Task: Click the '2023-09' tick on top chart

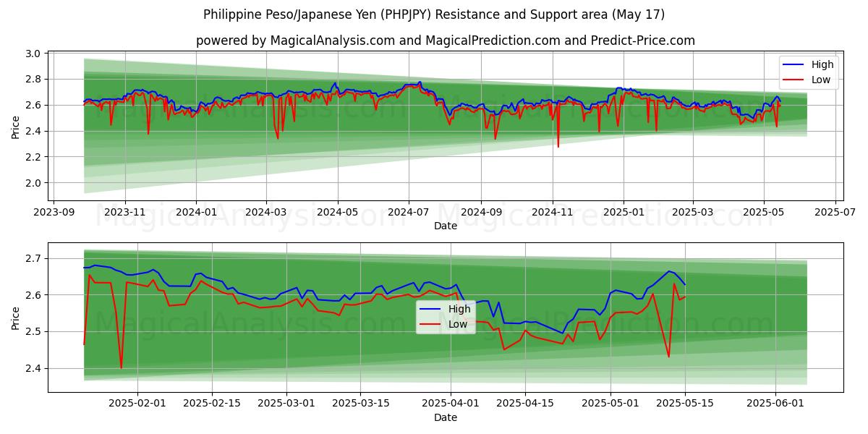Action: tap(54, 213)
